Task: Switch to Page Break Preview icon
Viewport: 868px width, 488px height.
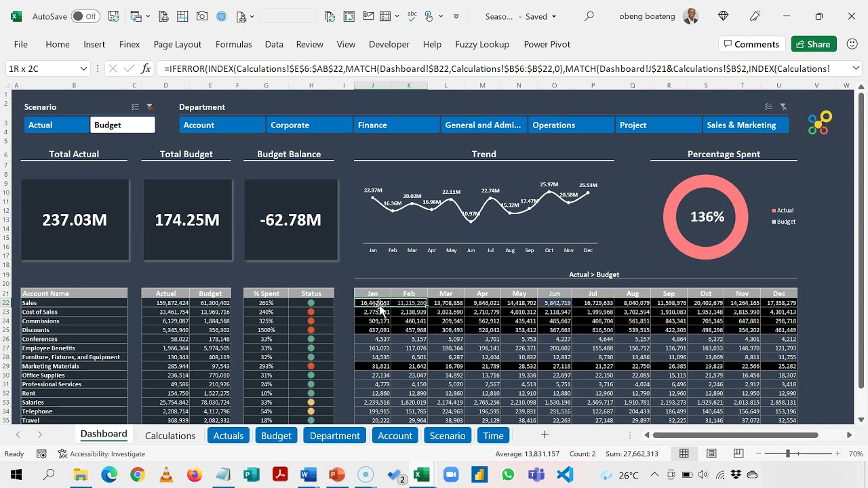Action: click(738, 454)
